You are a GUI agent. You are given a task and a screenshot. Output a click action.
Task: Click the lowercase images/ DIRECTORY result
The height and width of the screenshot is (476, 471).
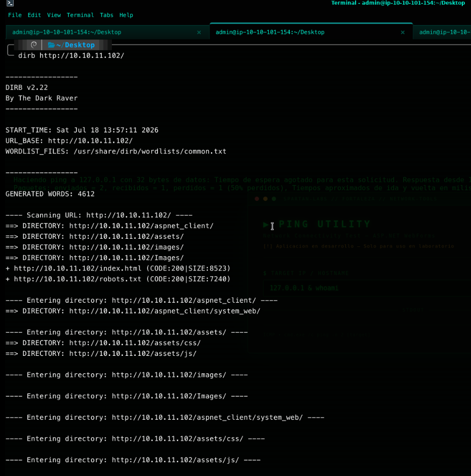[x=95, y=247]
